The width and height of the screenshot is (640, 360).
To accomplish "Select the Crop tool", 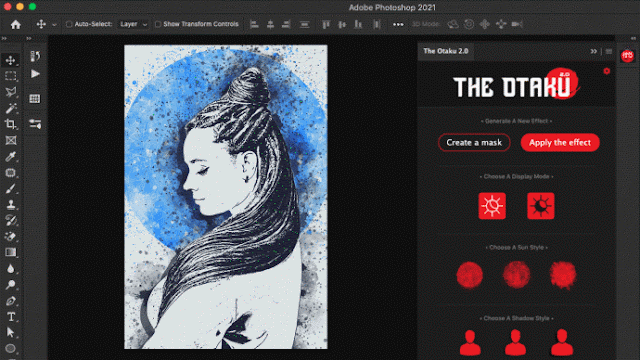I will 11,124.
